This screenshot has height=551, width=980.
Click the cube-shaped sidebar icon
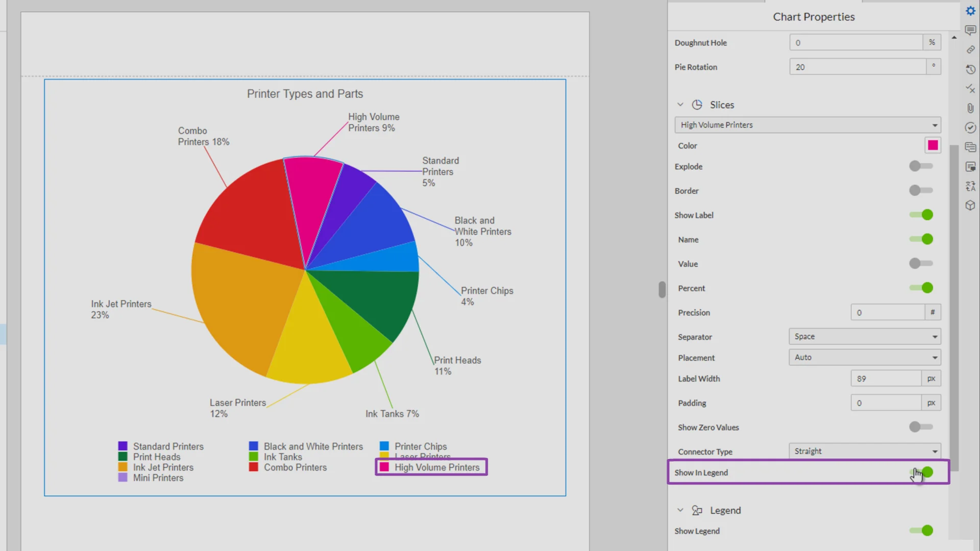click(x=970, y=206)
